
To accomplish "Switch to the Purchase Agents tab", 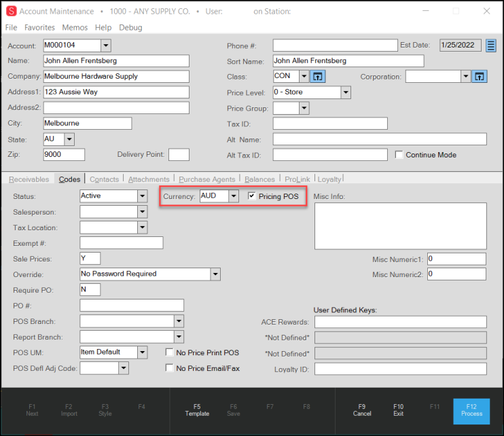I will tap(207, 179).
